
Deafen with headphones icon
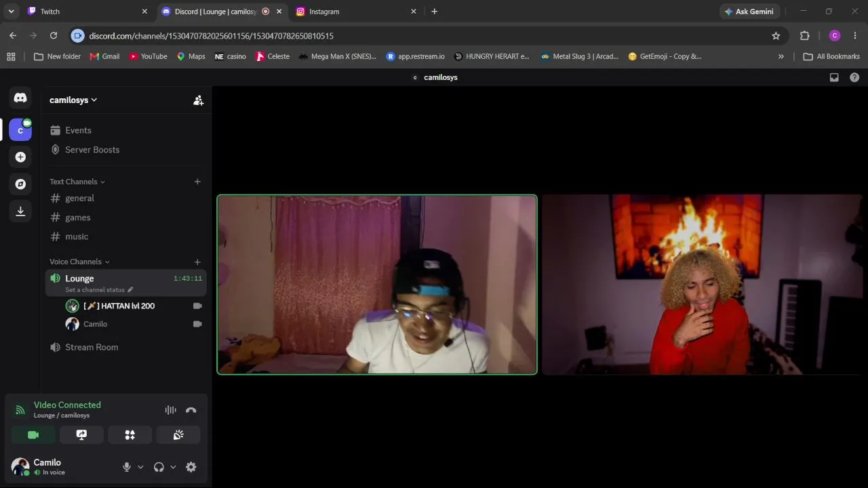tap(159, 467)
